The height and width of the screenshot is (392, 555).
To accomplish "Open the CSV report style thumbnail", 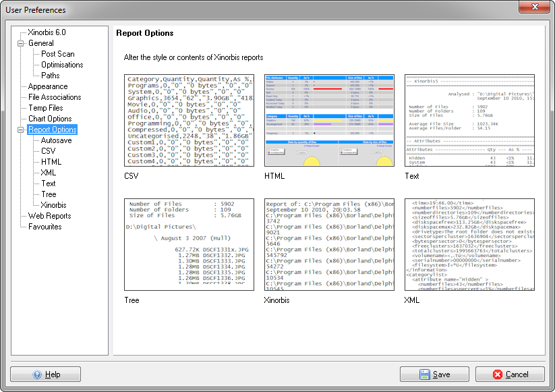I will coord(189,121).
